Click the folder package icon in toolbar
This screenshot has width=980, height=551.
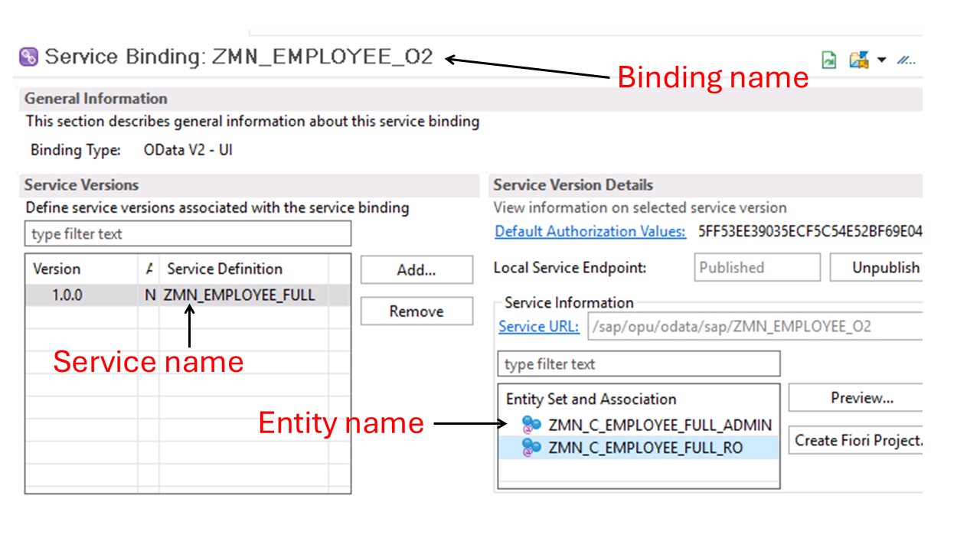pyautogui.click(x=858, y=60)
